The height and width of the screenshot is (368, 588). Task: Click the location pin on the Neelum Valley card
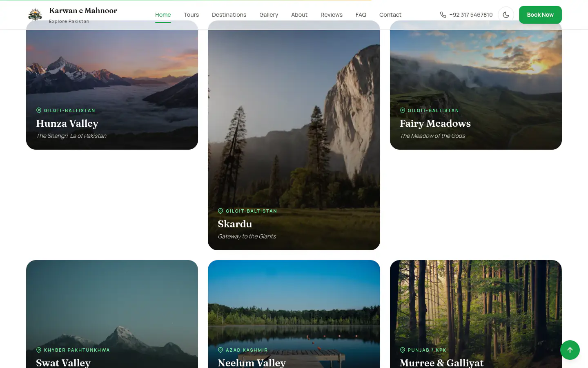tap(220, 350)
